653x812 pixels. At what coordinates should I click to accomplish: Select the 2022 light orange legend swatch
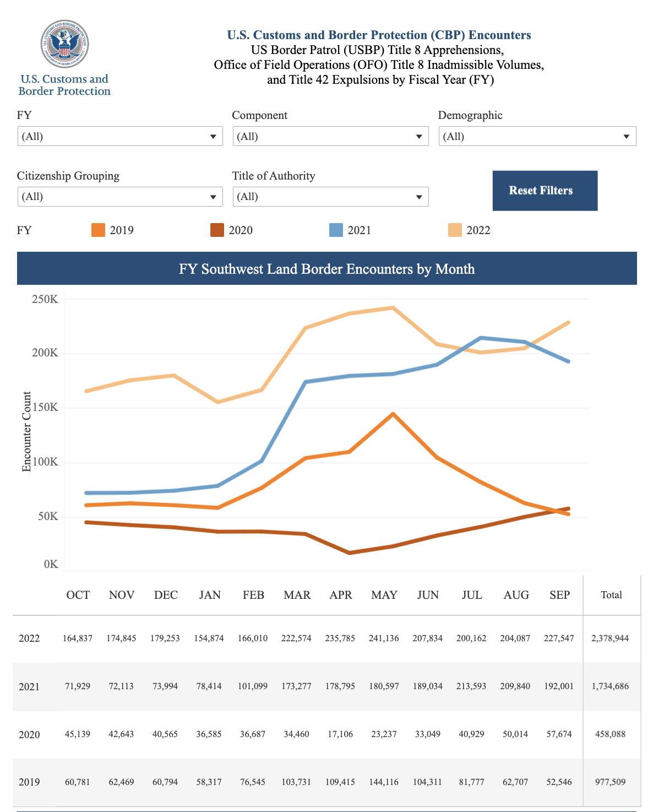coord(455,230)
